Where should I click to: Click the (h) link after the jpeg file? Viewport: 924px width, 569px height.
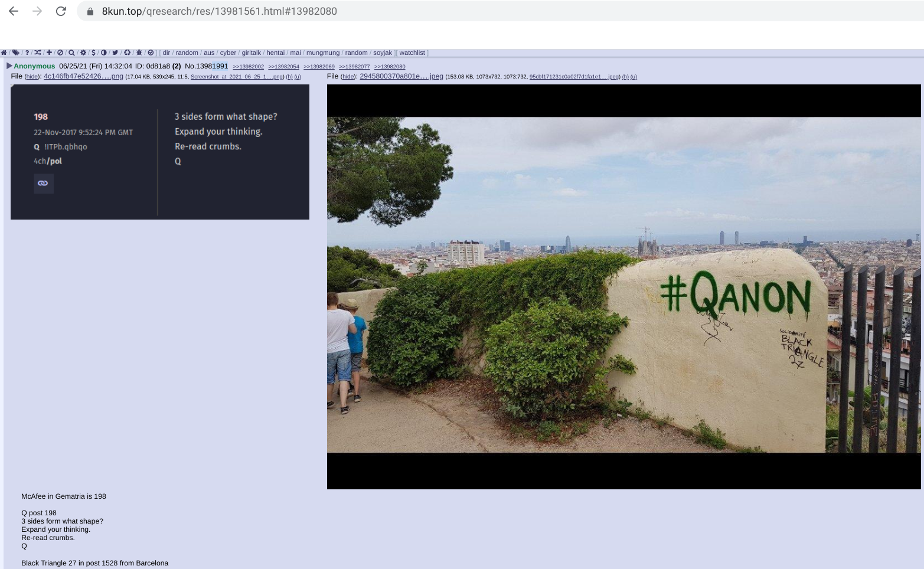625,77
